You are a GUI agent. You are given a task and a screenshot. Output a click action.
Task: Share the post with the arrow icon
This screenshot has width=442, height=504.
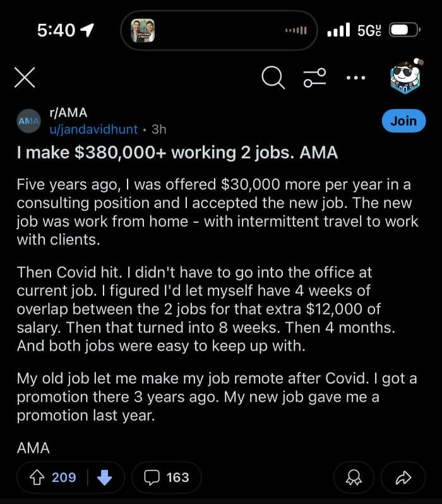pos(403,477)
